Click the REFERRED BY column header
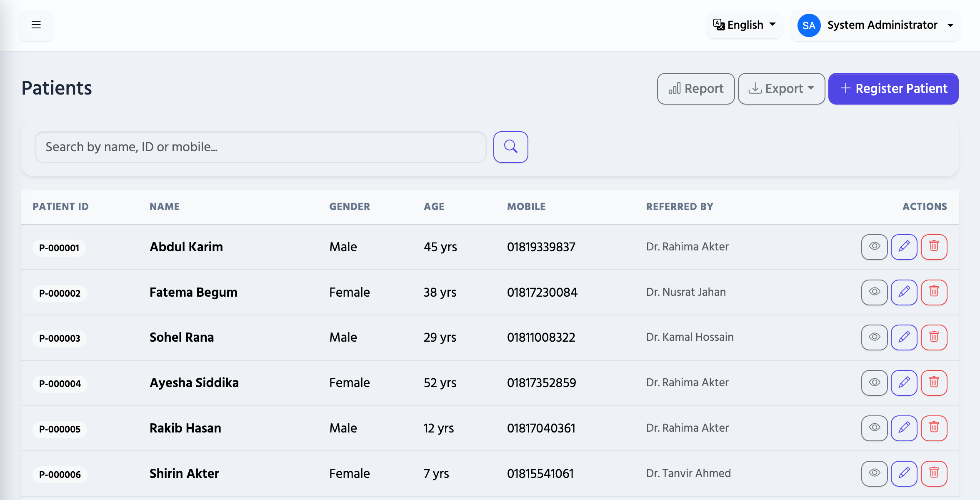 (x=680, y=207)
